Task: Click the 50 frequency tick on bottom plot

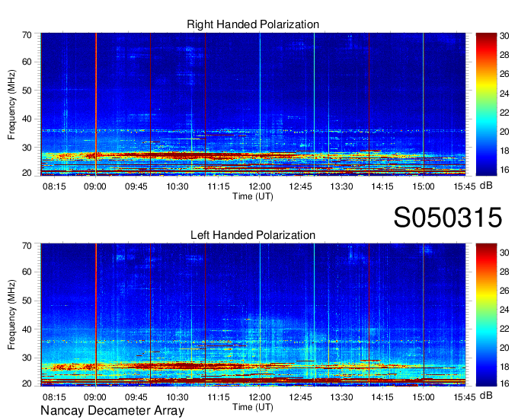Action: [27, 301]
